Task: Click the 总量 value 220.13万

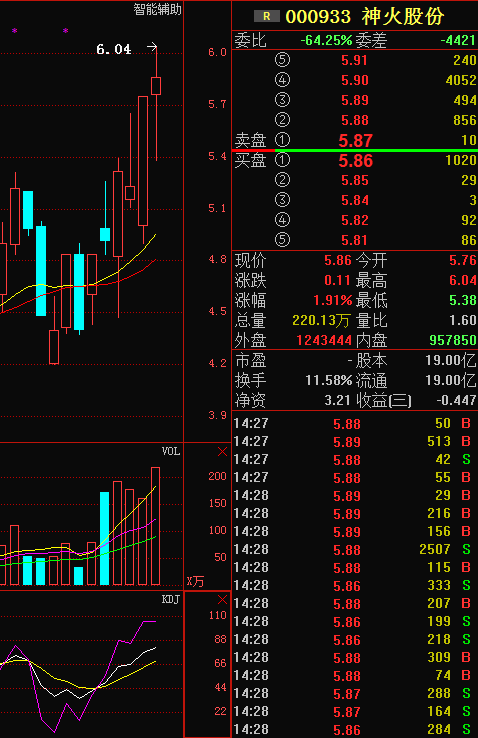Action: tap(321, 321)
